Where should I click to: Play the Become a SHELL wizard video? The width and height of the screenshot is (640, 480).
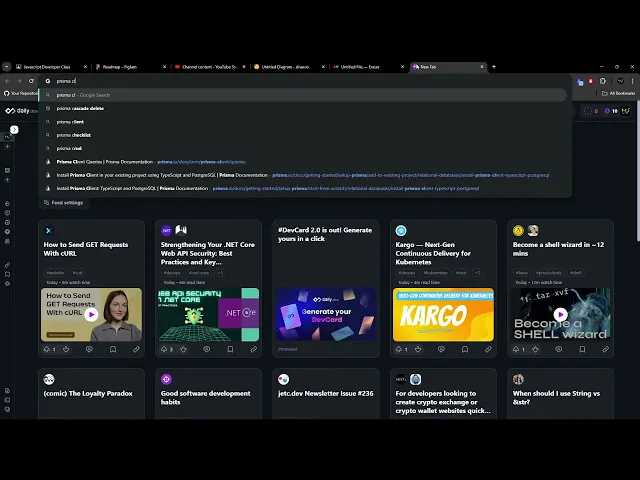tap(560, 315)
